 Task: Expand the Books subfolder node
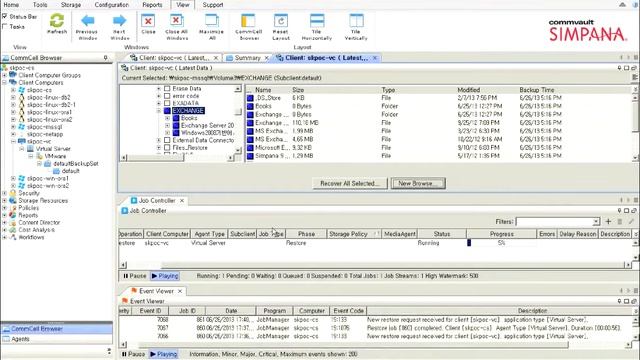pos(167,118)
